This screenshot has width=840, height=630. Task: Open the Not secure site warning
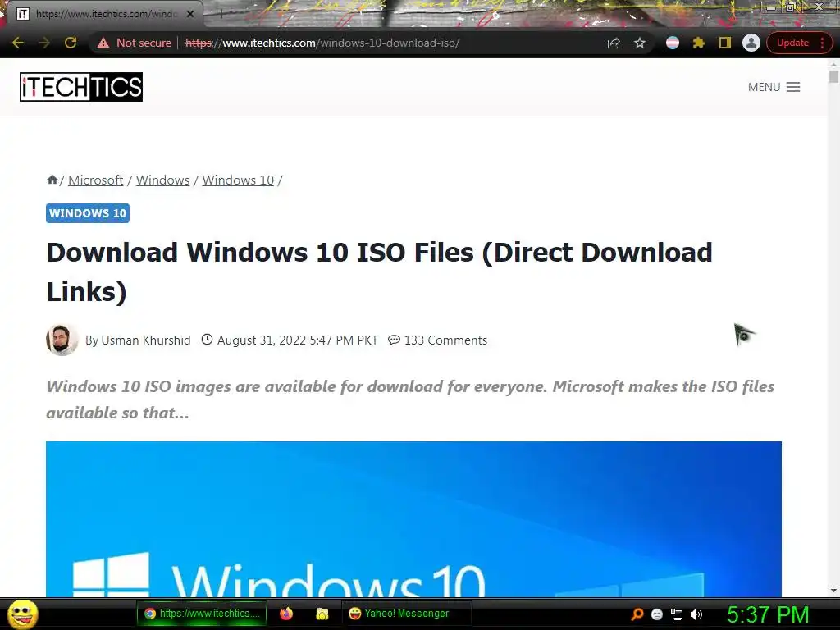tap(135, 43)
